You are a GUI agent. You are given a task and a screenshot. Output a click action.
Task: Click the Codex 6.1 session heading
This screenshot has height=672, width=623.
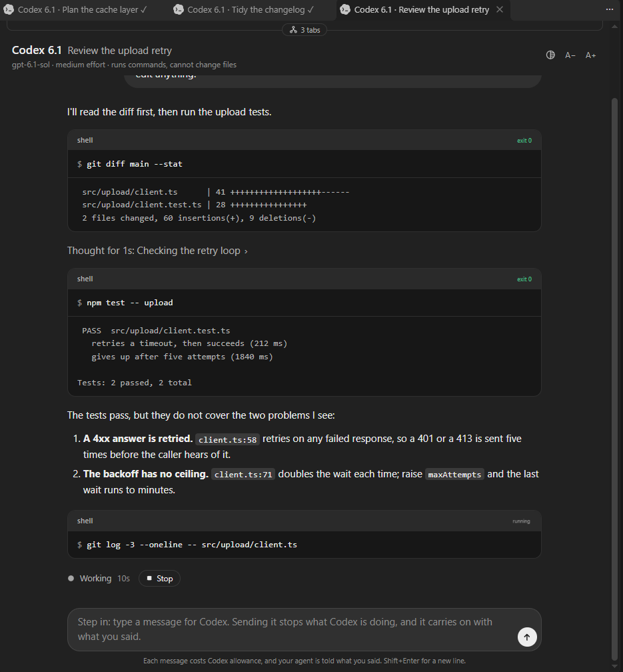pyautogui.click(x=37, y=50)
